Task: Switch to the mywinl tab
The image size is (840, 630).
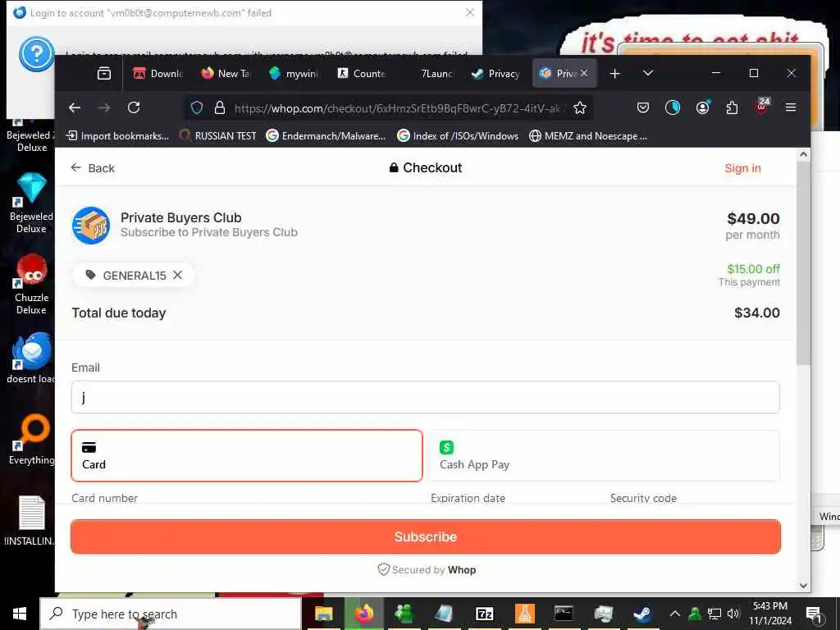Action: tap(294, 73)
